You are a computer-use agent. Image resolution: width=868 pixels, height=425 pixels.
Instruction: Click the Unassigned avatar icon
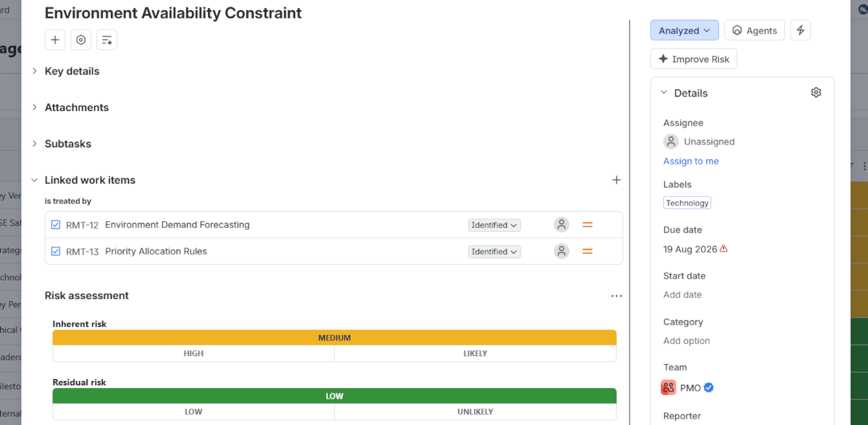click(x=671, y=141)
